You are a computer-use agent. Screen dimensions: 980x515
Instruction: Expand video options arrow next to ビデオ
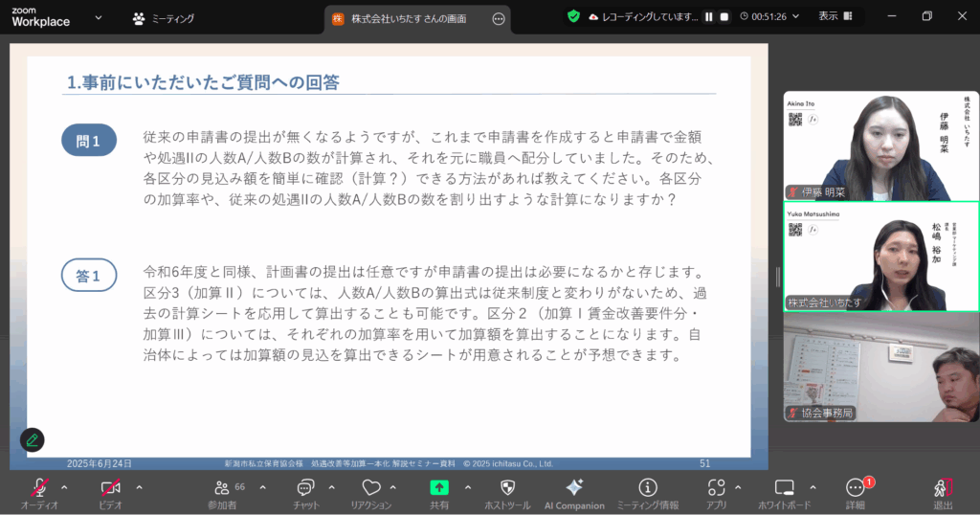[x=139, y=486]
